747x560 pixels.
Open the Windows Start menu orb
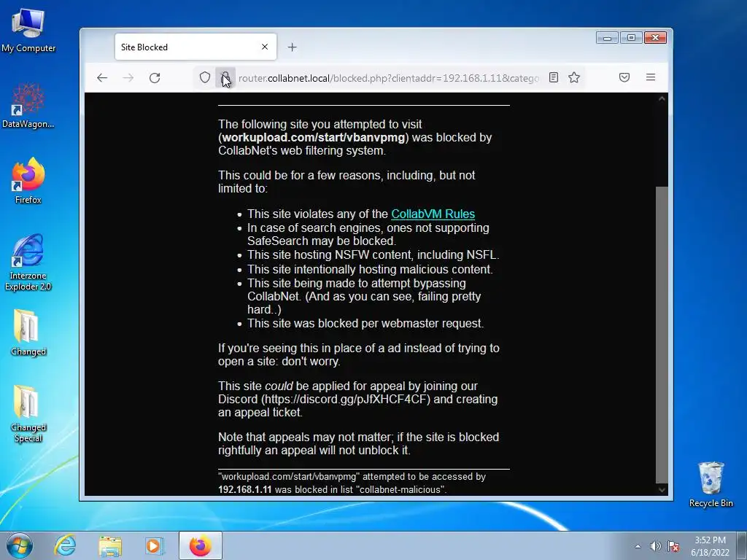pyautogui.click(x=20, y=545)
